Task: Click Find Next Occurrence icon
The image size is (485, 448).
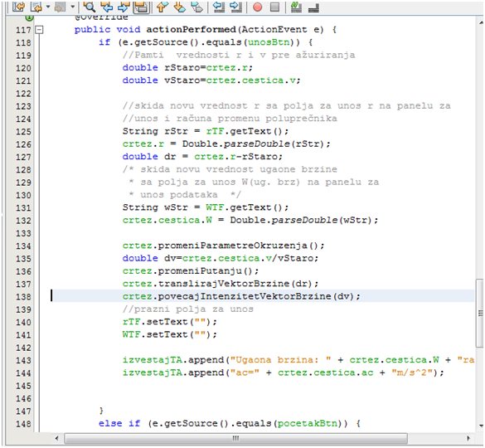Action: point(124,7)
